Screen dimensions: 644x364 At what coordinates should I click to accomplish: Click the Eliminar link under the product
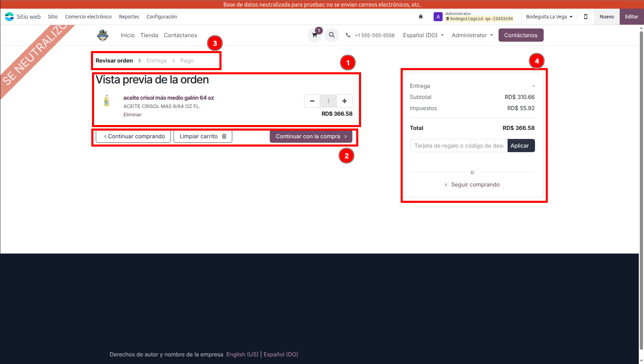tap(132, 115)
